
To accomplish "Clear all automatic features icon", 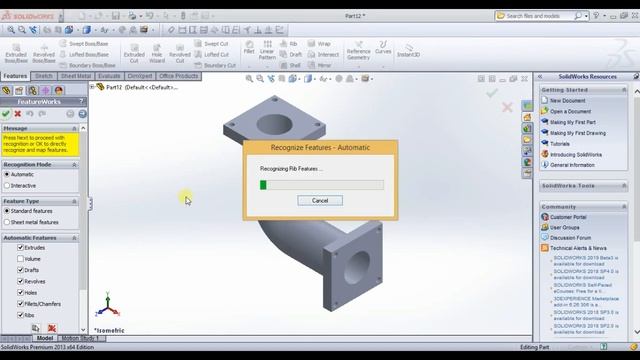I will (52, 328).
